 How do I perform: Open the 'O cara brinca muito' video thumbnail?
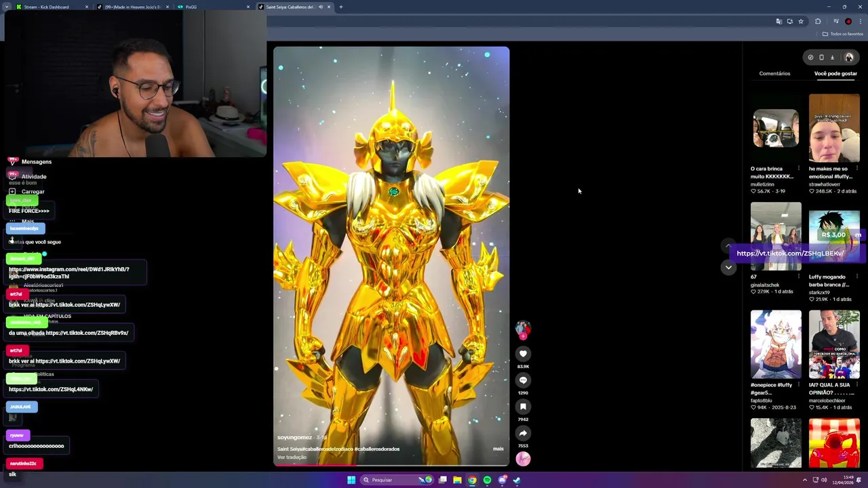pos(776,128)
